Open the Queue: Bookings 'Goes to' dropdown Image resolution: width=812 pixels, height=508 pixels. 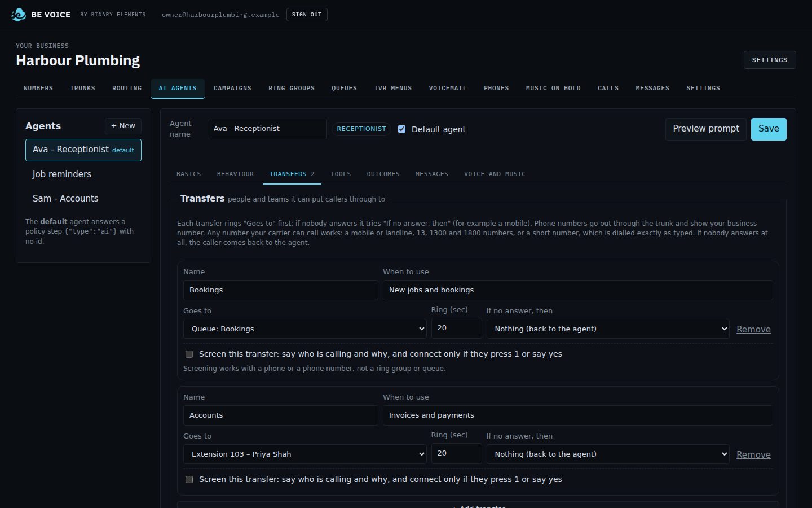tap(305, 329)
